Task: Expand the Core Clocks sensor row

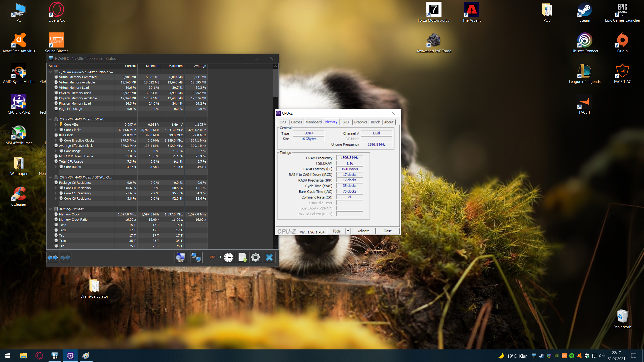Action: coord(56,130)
